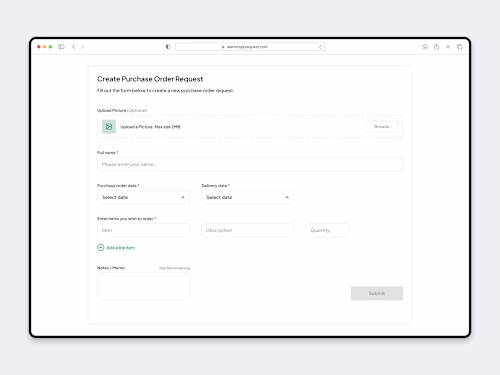Click the share icon in browser toolbar
The image size is (500, 375).
pyautogui.click(x=436, y=47)
